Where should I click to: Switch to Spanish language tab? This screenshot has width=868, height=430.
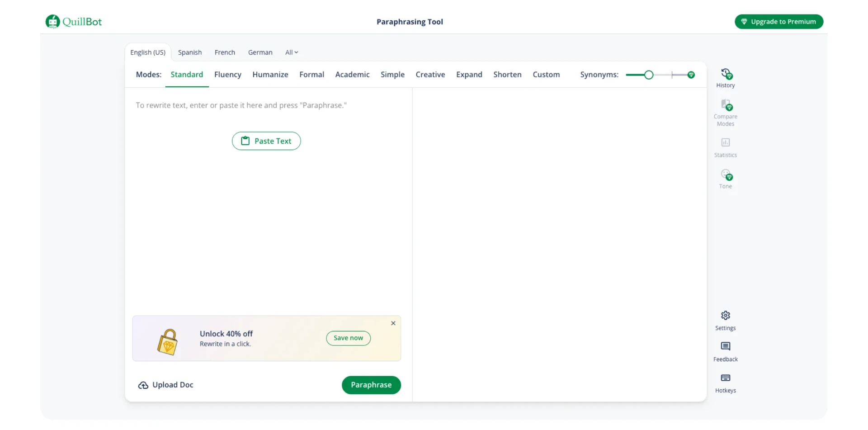click(190, 52)
